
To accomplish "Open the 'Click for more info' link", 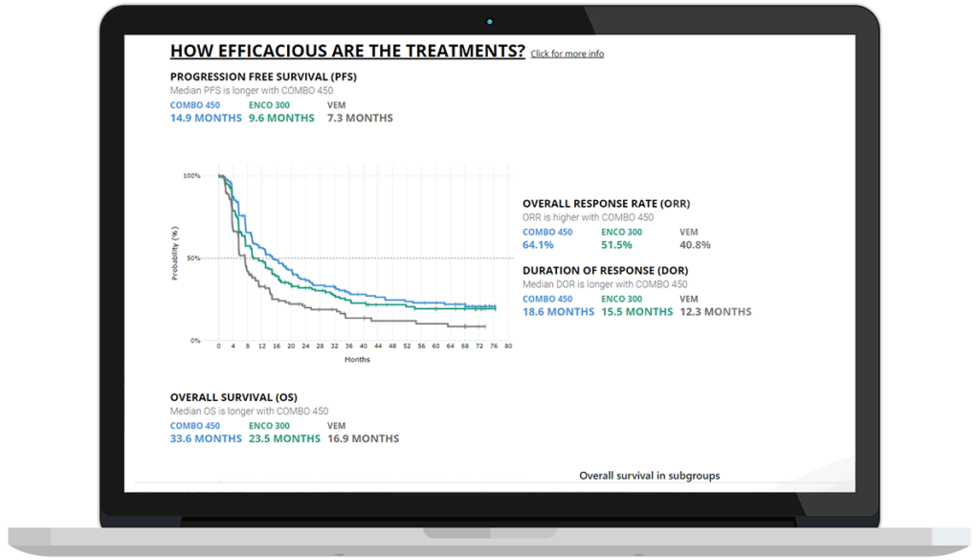I will [x=568, y=54].
